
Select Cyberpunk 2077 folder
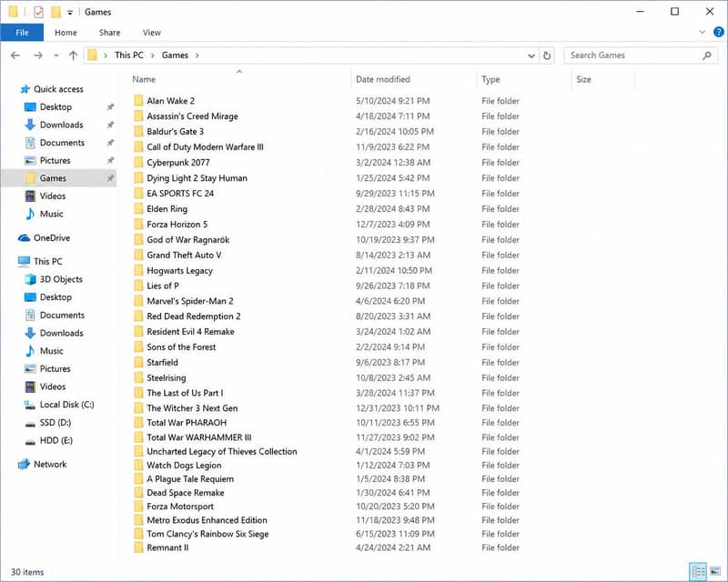click(178, 163)
